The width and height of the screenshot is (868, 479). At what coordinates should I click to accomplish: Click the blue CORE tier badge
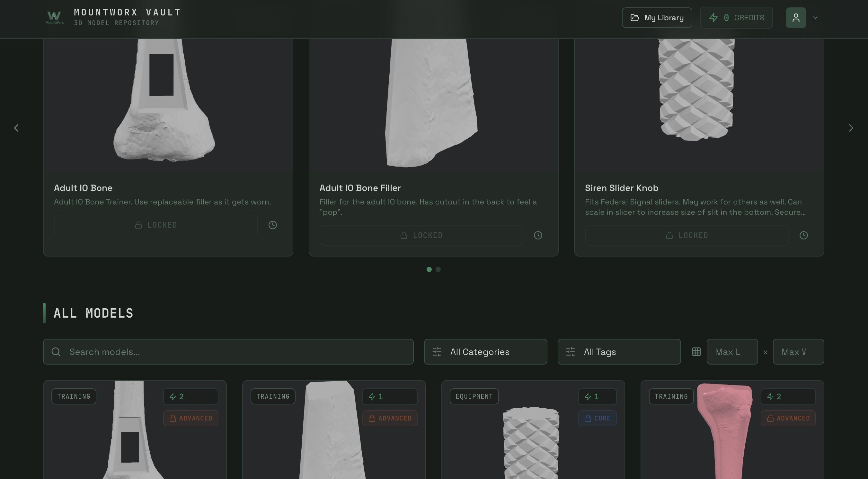coord(597,418)
